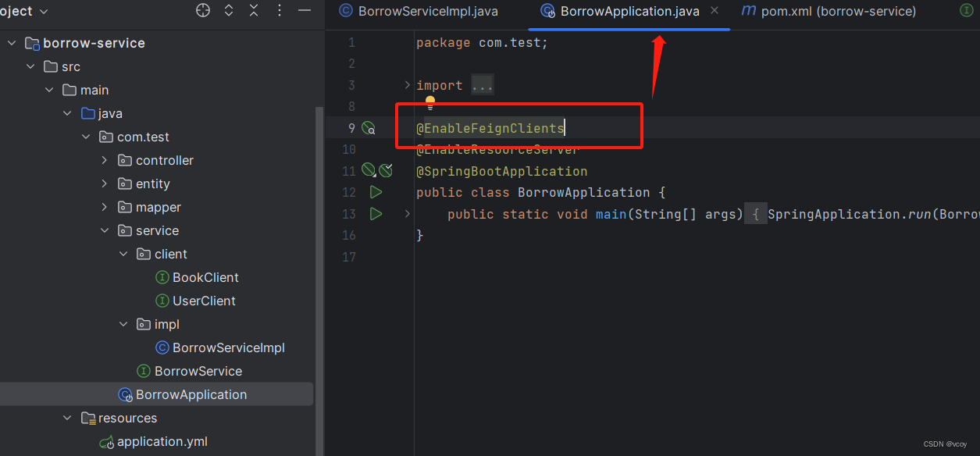Open the pom.xml (borrow-service) tab

point(828,11)
